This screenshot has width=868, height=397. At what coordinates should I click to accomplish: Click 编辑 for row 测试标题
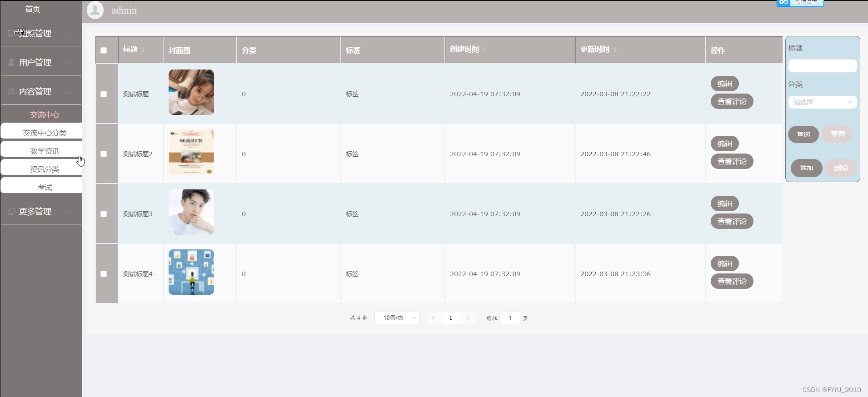725,84
